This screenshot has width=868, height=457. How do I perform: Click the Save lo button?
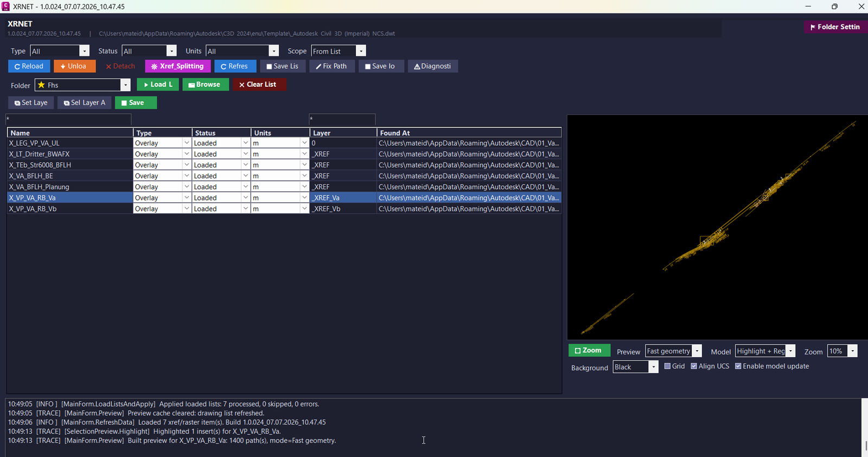pyautogui.click(x=381, y=66)
